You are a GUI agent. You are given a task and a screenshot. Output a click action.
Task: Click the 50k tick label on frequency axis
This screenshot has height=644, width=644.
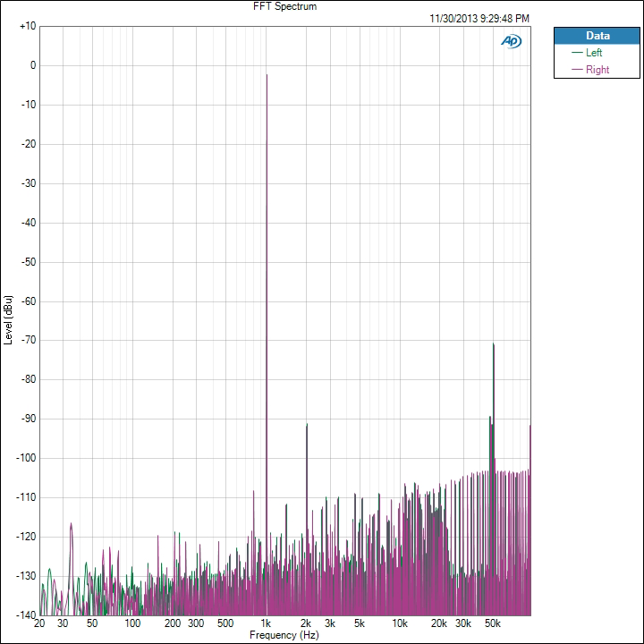point(492,623)
